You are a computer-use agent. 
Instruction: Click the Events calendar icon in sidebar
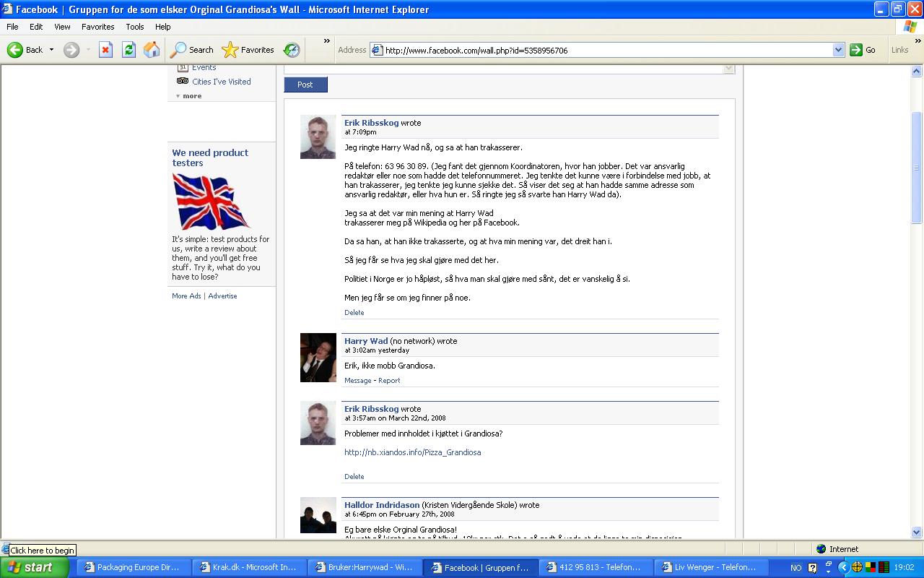click(183, 67)
